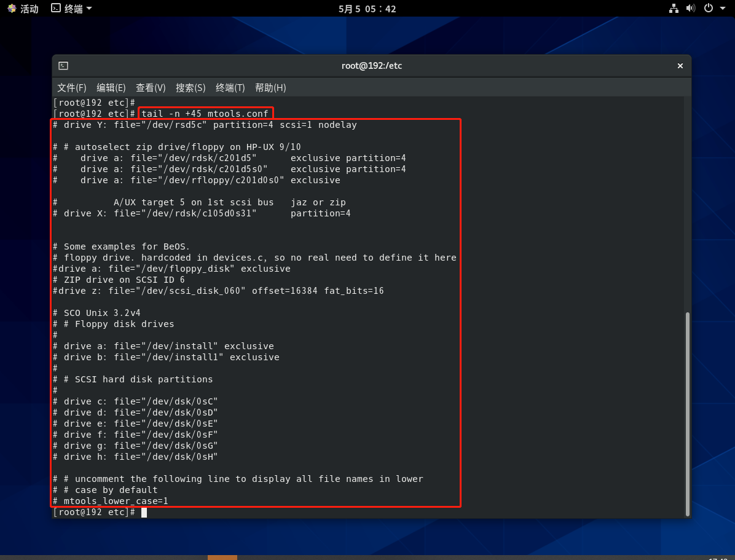The image size is (735, 560).
Task: Open the 帮助(H) menu
Action: tap(270, 88)
